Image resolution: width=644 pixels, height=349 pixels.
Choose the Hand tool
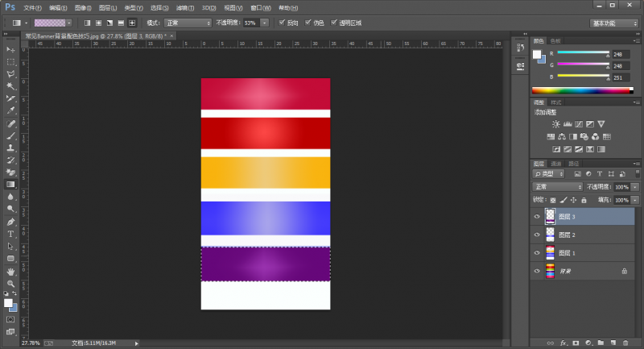tap(11, 271)
